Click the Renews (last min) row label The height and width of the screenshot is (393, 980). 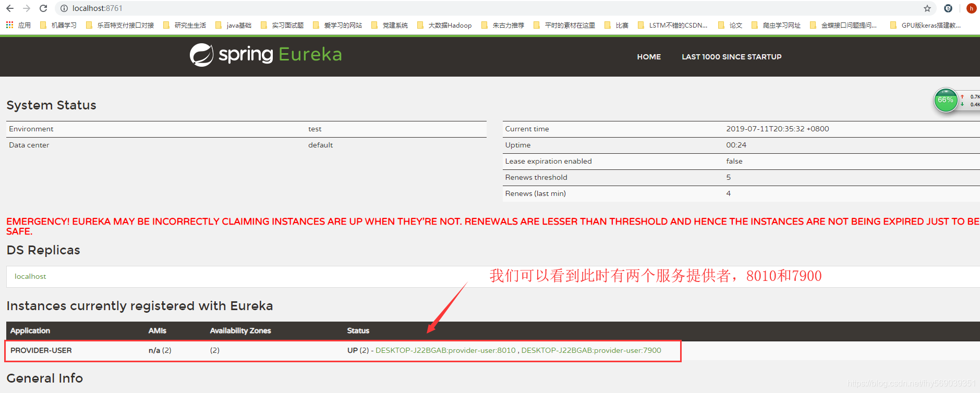coord(535,193)
